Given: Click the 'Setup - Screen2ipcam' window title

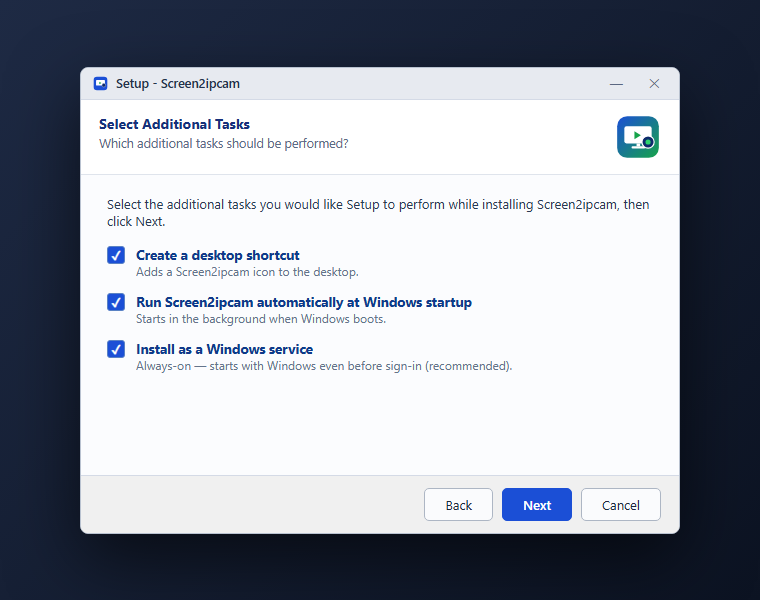Looking at the screenshot, I should click(x=177, y=83).
